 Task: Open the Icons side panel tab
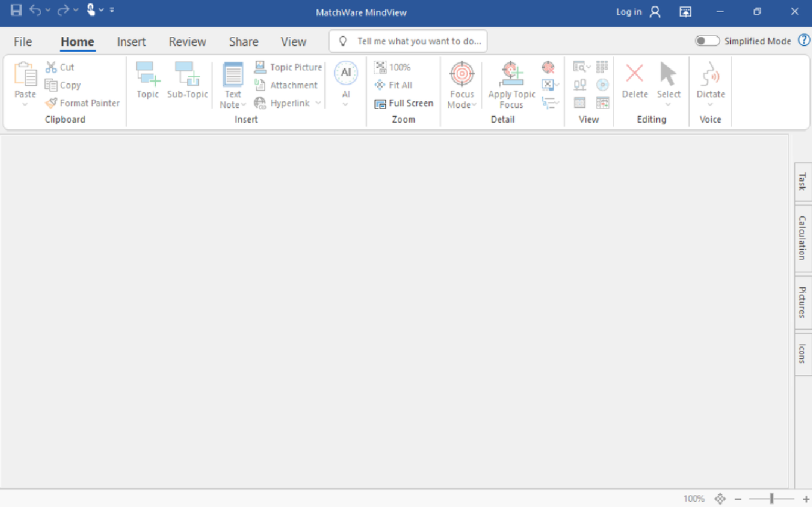(803, 354)
